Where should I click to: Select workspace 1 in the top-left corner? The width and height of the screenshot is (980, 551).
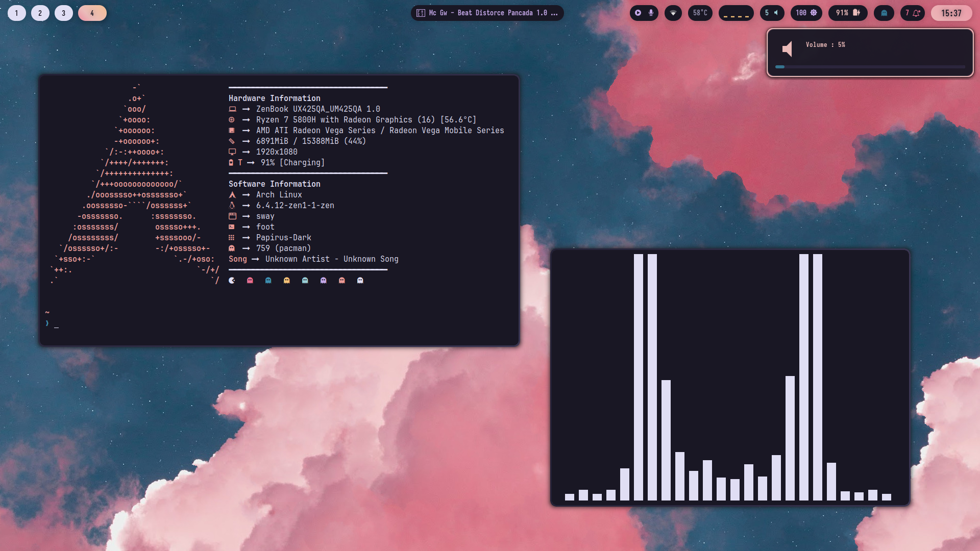pyautogui.click(x=16, y=13)
